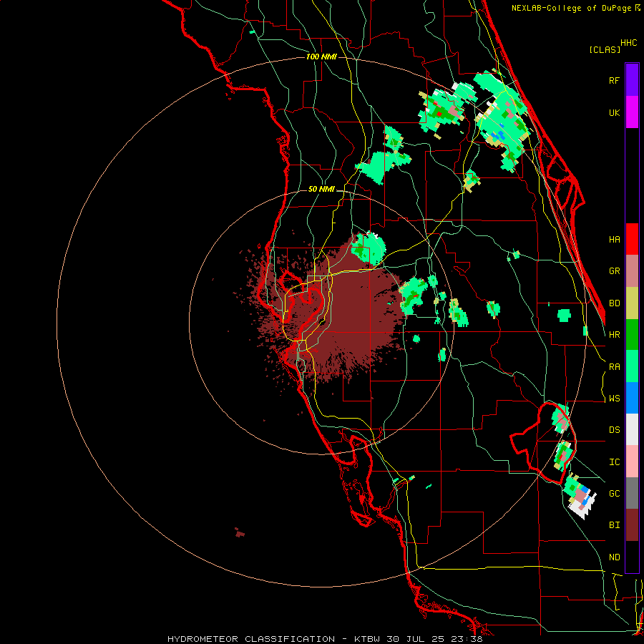This screenshot has height=644, width=644.
Task: Click the purple RF color swatch in legend
Action: click(x=632, y=80)
